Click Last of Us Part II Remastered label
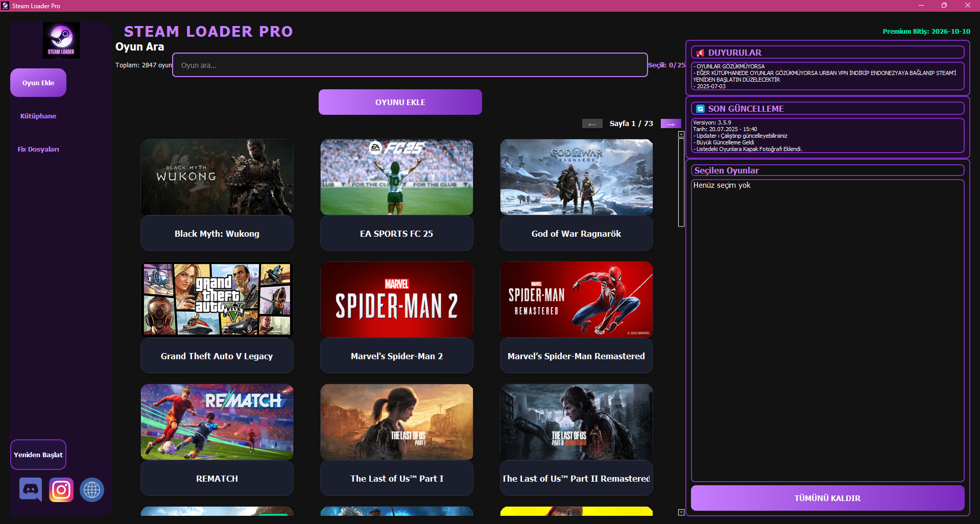Viewport: 980px width, 524px height. tap(577, 479)
